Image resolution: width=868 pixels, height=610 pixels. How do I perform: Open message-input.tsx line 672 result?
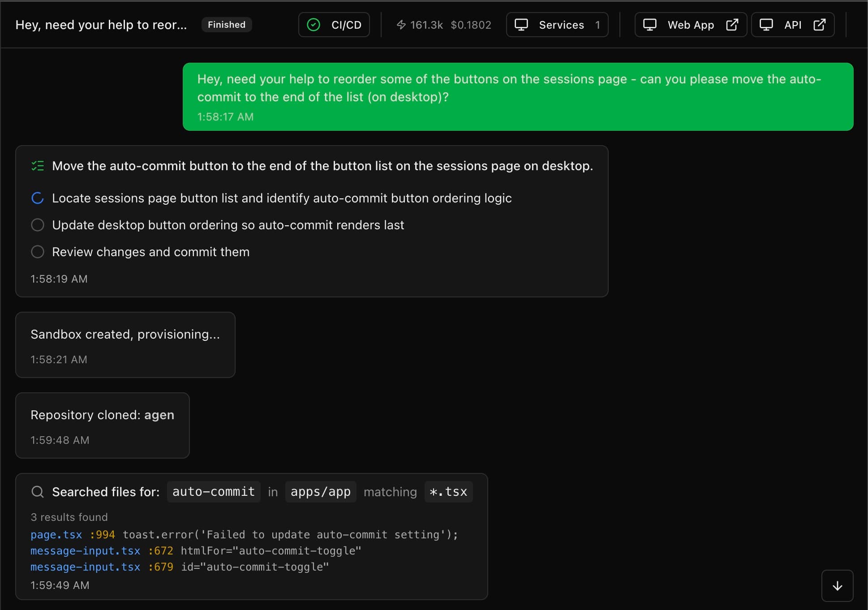point(85,551)
